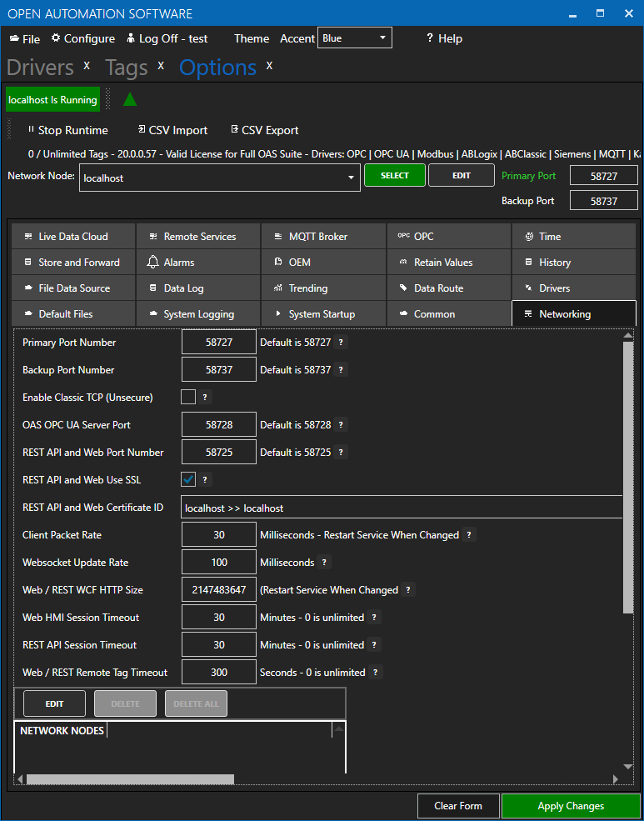Close the Drivers tab with its X
The image size is (644, 821).
coord(86,66)
